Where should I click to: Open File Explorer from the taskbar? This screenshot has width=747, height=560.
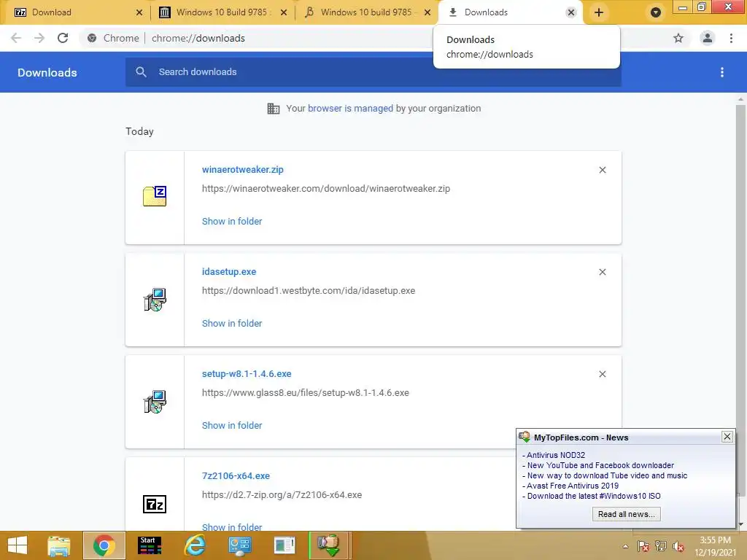[59, 545]
